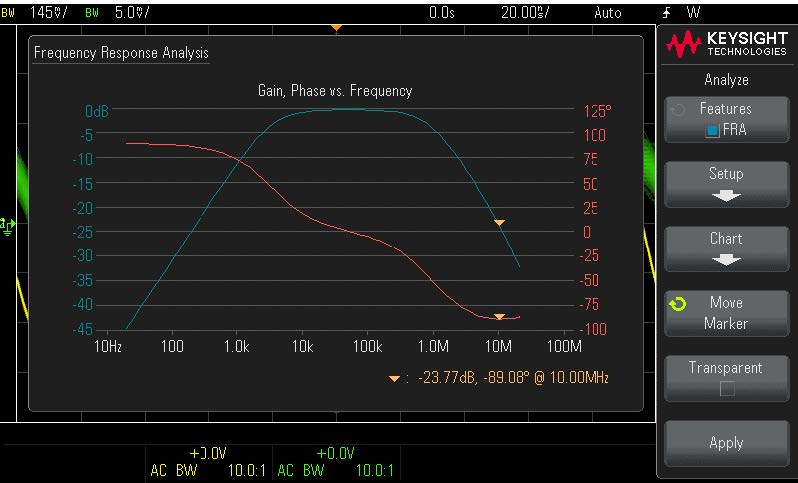The width and height of the screenshot is (798, 483).
Task: Select the orange marker on the gain curve
Action: click(500, 223)
